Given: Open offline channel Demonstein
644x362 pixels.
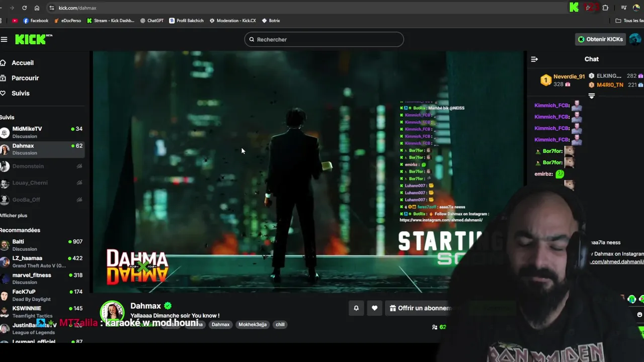Looking at the screenshot, I should point(42,166).
